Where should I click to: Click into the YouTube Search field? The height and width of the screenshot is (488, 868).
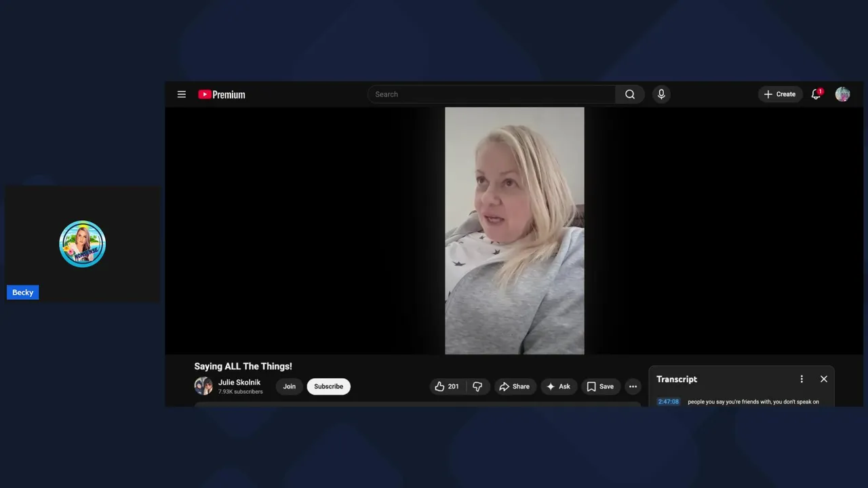point(492,94)
